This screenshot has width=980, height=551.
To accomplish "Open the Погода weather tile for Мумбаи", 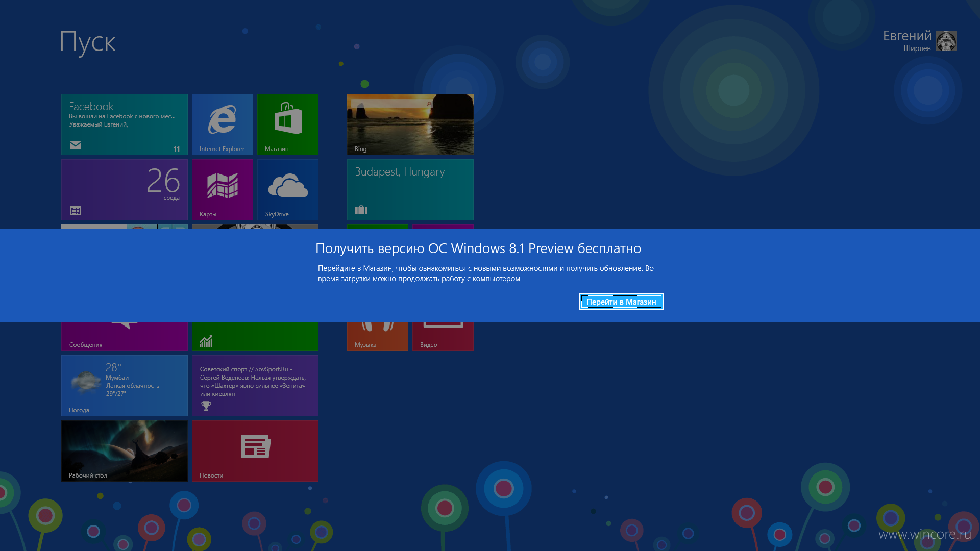I will (x=125, y=386).
